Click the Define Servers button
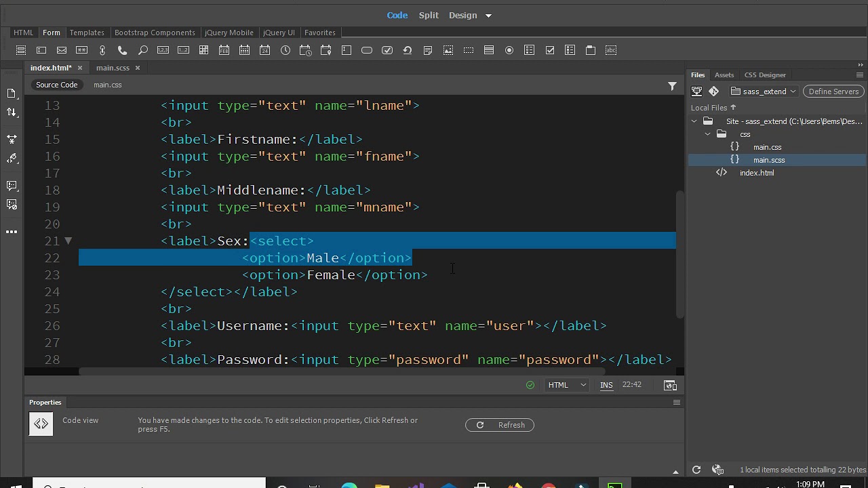This screenshot has width=868, height=488. (x=833, y=91)
